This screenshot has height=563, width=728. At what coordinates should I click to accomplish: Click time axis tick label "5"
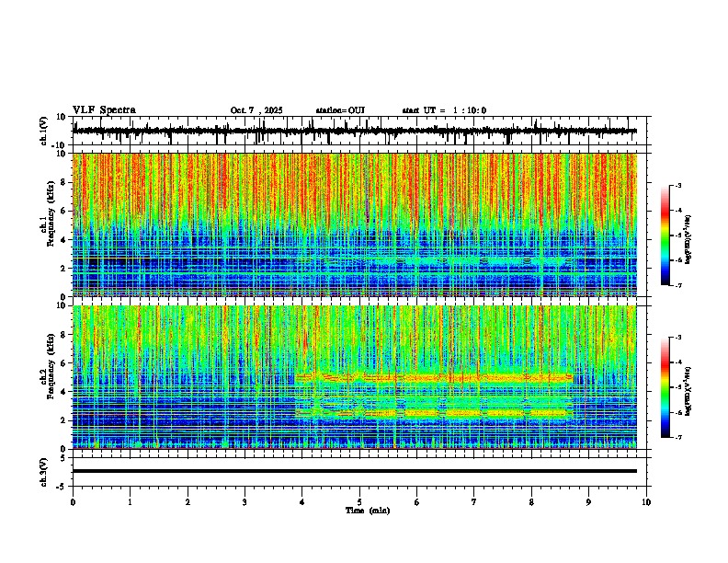click(359, 502)
